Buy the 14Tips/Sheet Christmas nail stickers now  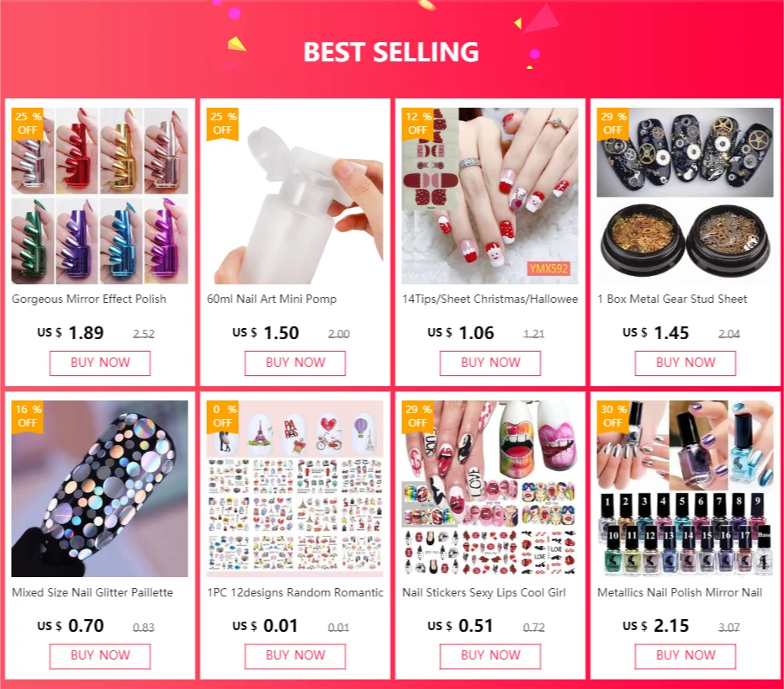(490, 363)
